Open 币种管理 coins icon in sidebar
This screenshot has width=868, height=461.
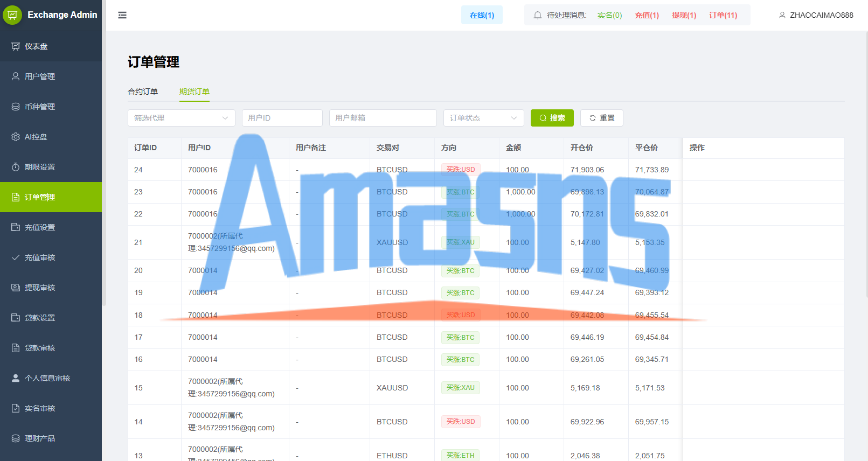16,107
